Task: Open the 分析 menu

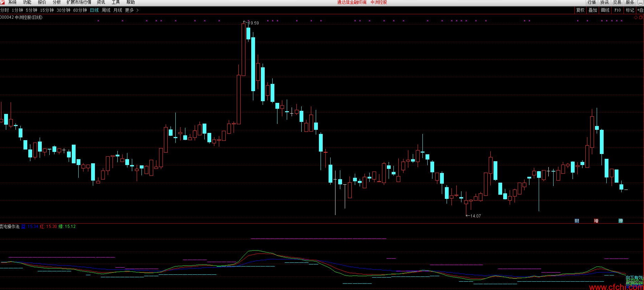Action: 57,2
